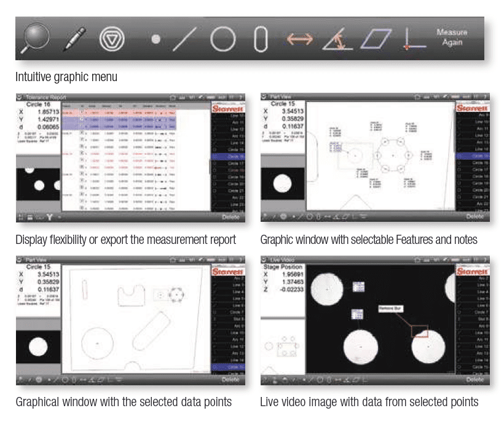Click Delete in the Tolerance Report window
Screen dimensions: 504x424
click(x=230, y=218)
